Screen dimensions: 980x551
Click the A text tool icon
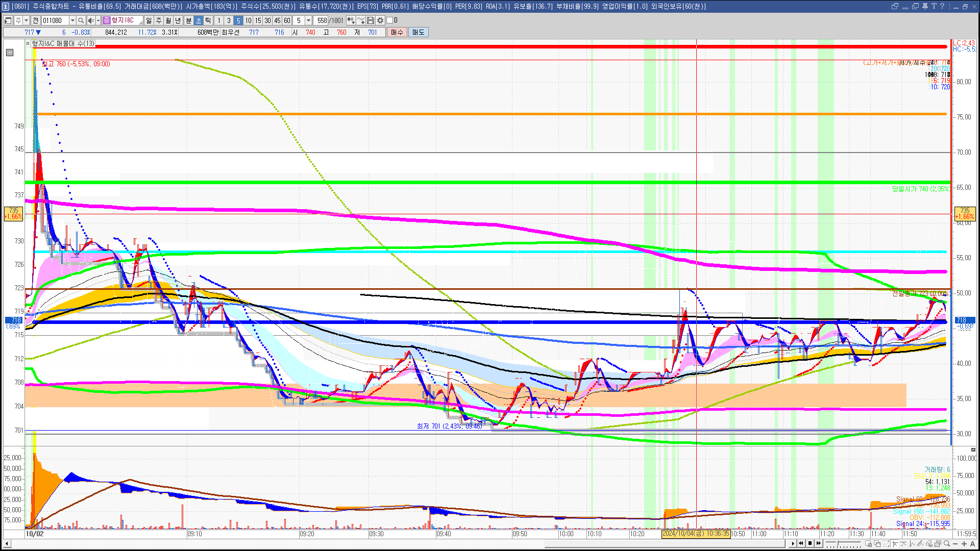[x=972, y=544]
